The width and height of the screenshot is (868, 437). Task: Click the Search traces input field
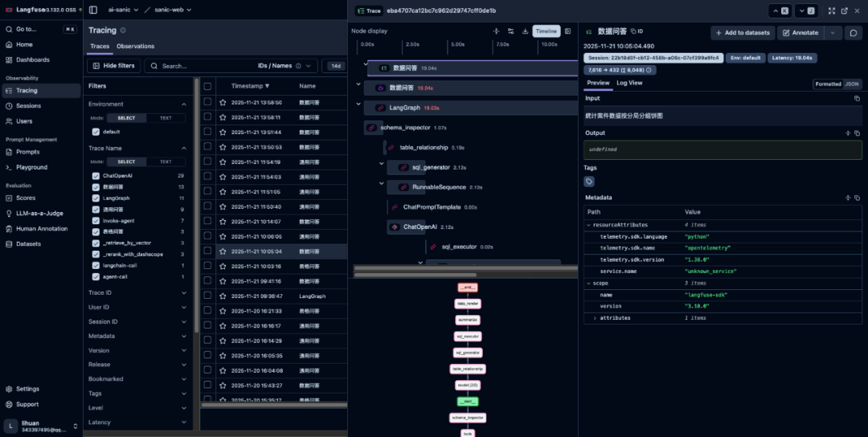[199, 66]
